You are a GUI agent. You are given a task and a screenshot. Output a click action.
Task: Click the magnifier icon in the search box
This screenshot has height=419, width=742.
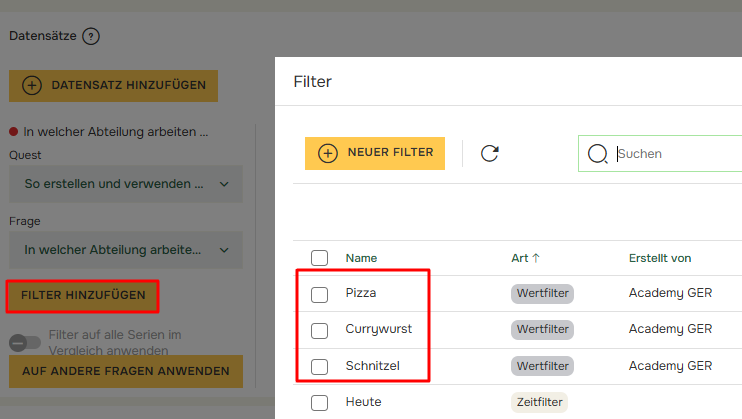point(598,154)
